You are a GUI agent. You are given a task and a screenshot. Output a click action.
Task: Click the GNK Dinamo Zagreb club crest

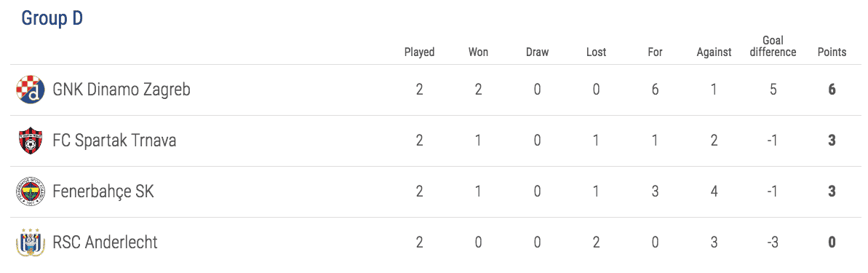coord(29,90)
